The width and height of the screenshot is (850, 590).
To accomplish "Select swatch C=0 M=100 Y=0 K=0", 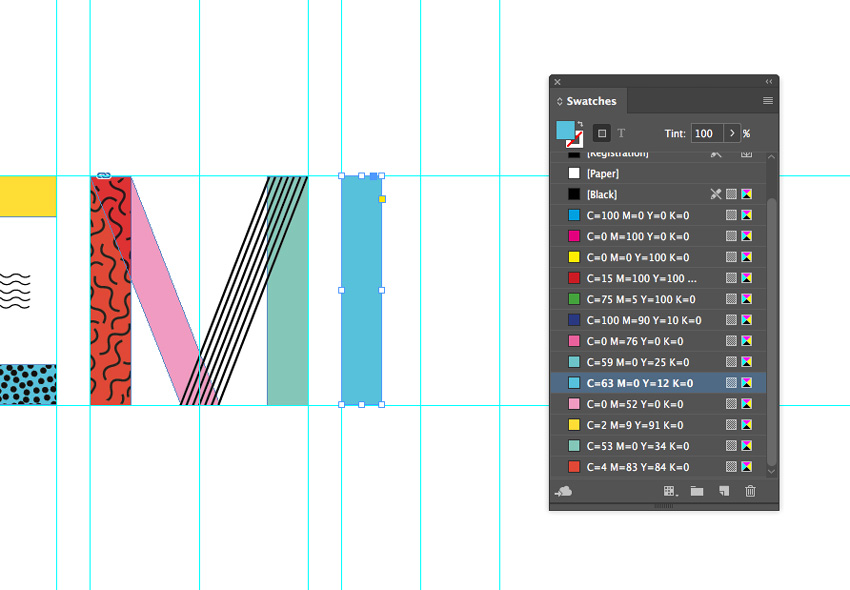I will [658, 236].
